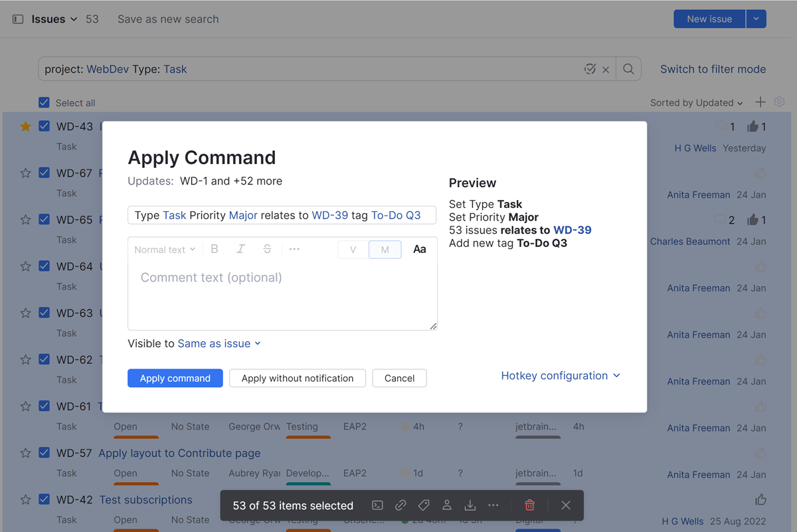Toggle the Select all checkbox
The width and height of the screenshot is (797, 532).
coord(44,102)
